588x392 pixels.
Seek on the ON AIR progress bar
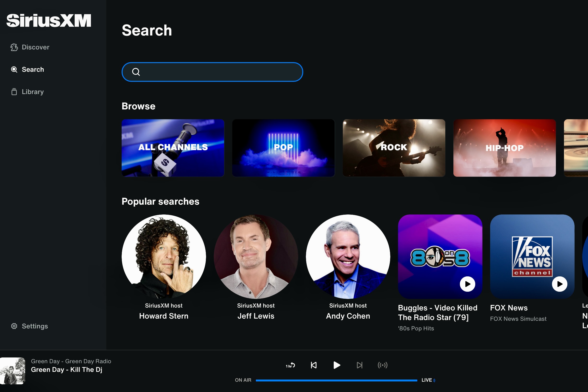(337, 380)
